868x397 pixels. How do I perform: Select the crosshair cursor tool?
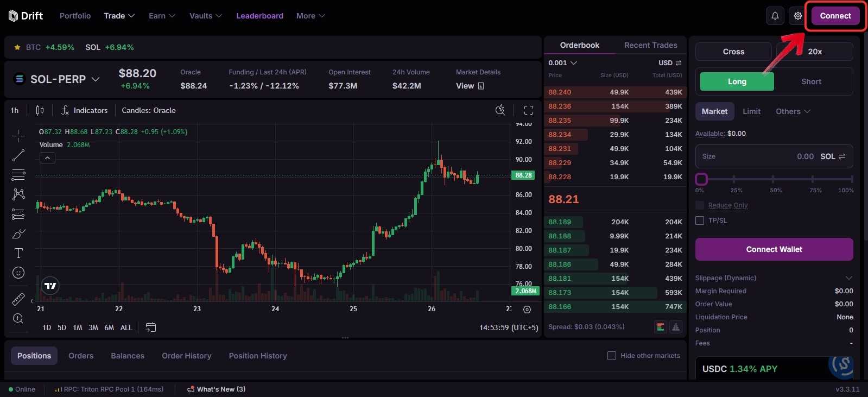point(18,135)
